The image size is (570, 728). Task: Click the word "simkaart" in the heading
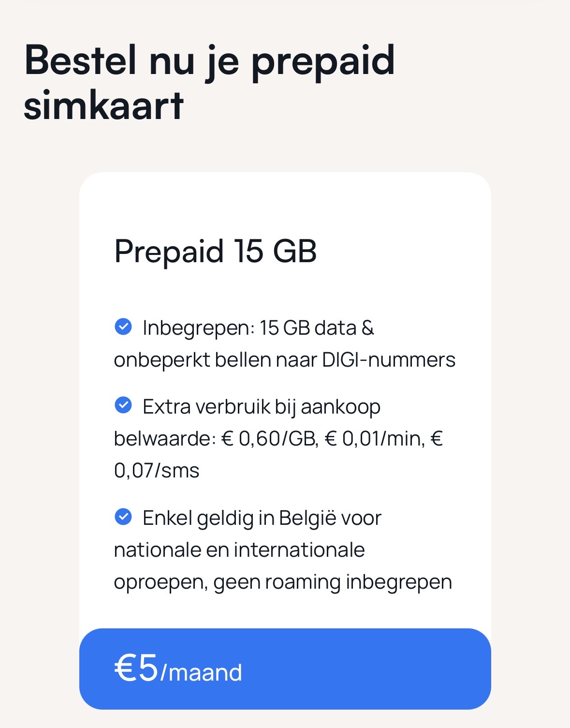(103, 105)
